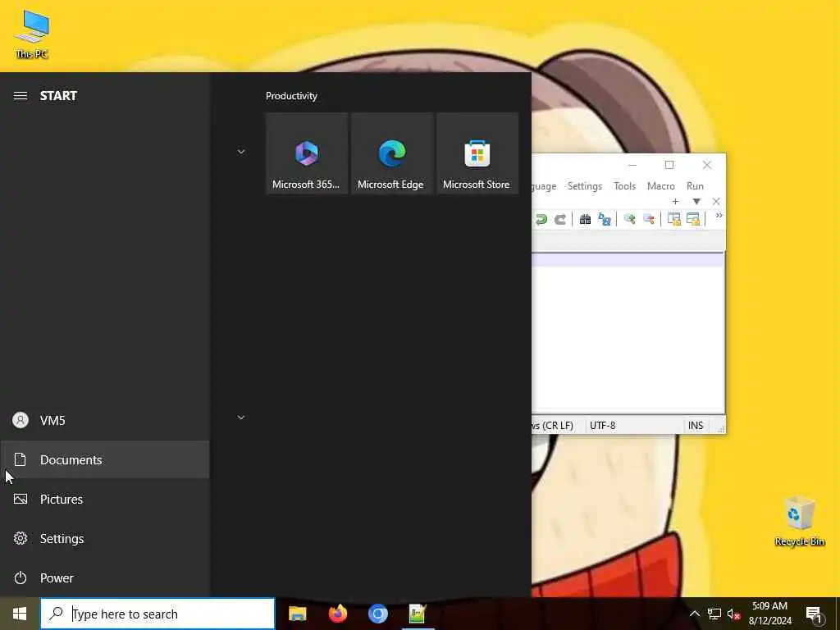Screen dimensions: 840x630
Task: Open the Microsoft 365 tile
Action: 307,153
